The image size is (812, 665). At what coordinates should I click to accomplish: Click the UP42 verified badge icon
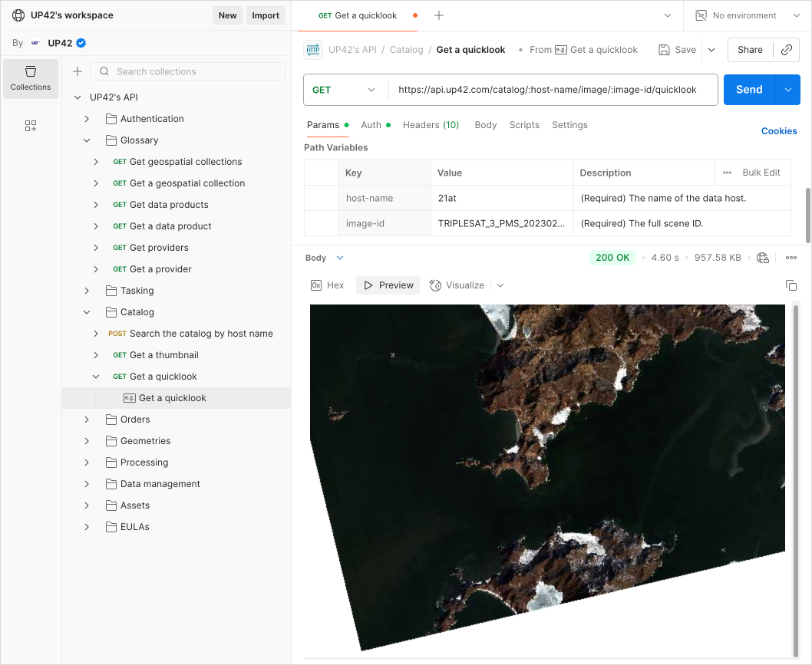tap(81, 43)
